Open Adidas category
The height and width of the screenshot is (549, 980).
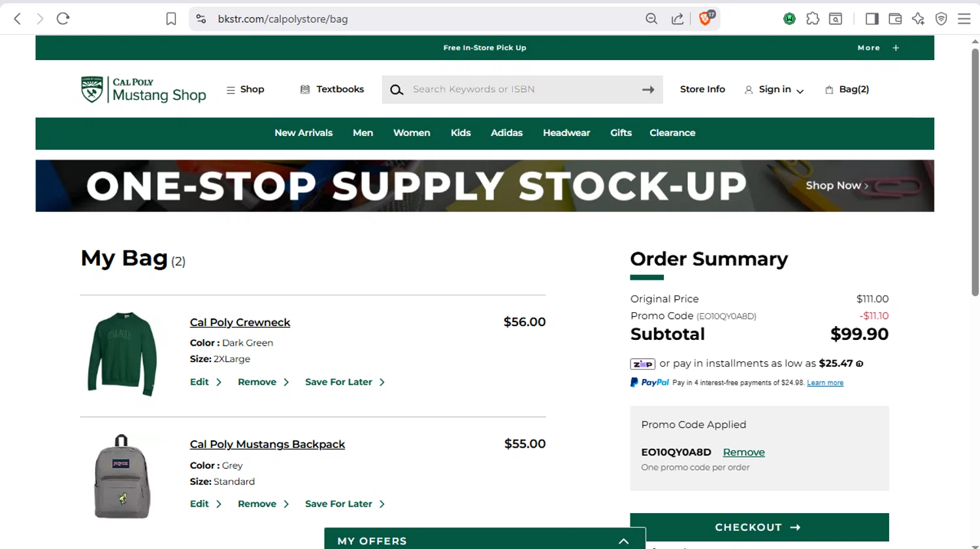[x=506, y=133]
